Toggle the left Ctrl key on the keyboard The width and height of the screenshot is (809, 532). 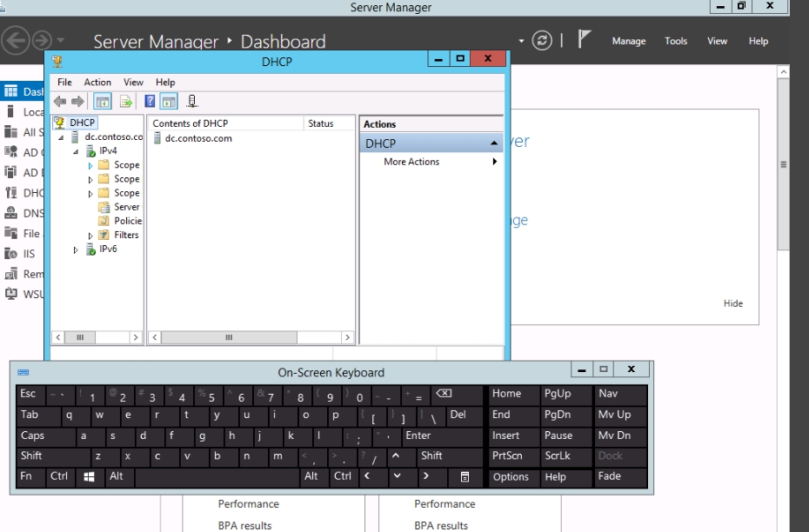pos(60,477)
